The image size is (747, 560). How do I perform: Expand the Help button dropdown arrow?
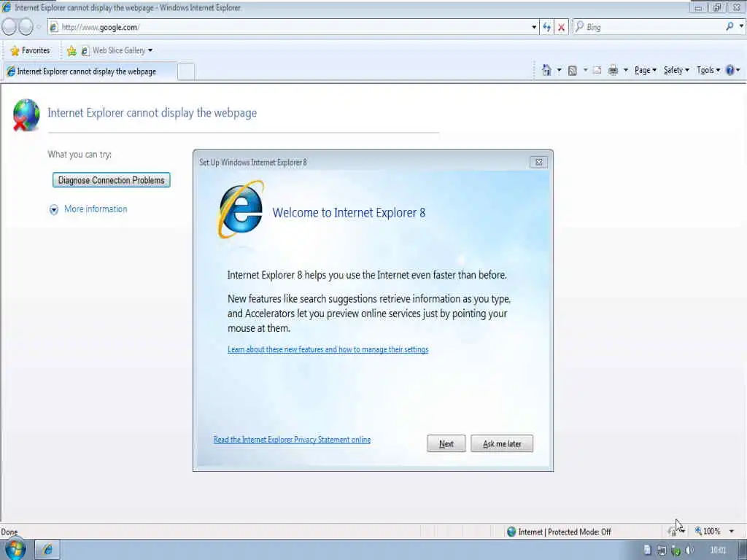738,70
